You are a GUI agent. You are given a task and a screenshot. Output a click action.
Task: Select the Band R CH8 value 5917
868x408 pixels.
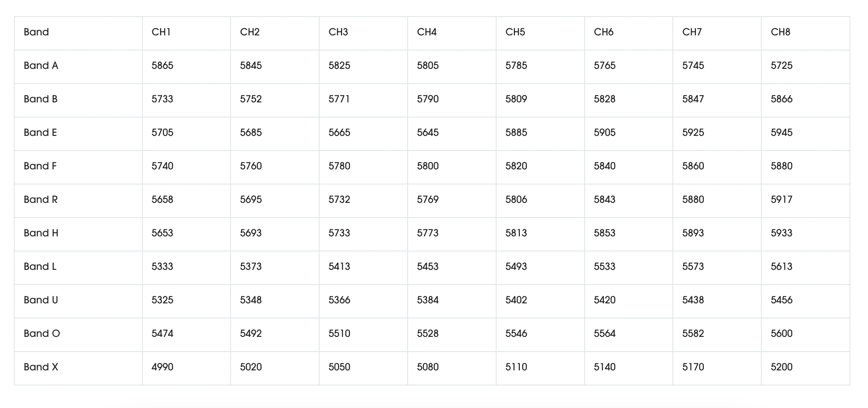coord(781,199)
